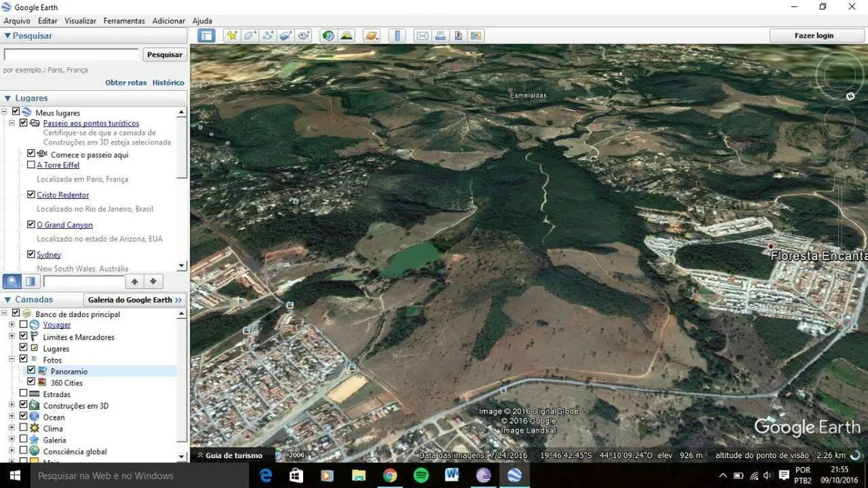
Task: Collapse the Lugares panel triangle
Action: tap(8, 98)
